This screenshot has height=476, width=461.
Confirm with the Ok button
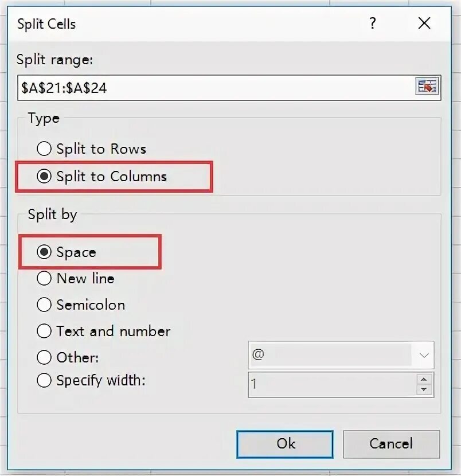point(285,444)
